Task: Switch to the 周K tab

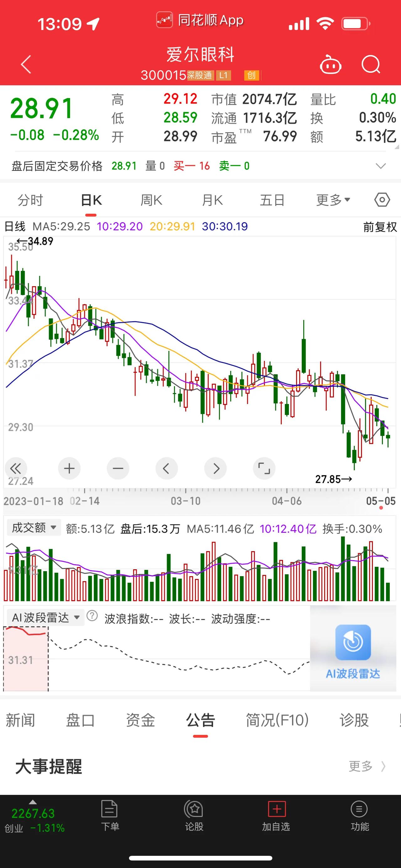Action: 152,200
